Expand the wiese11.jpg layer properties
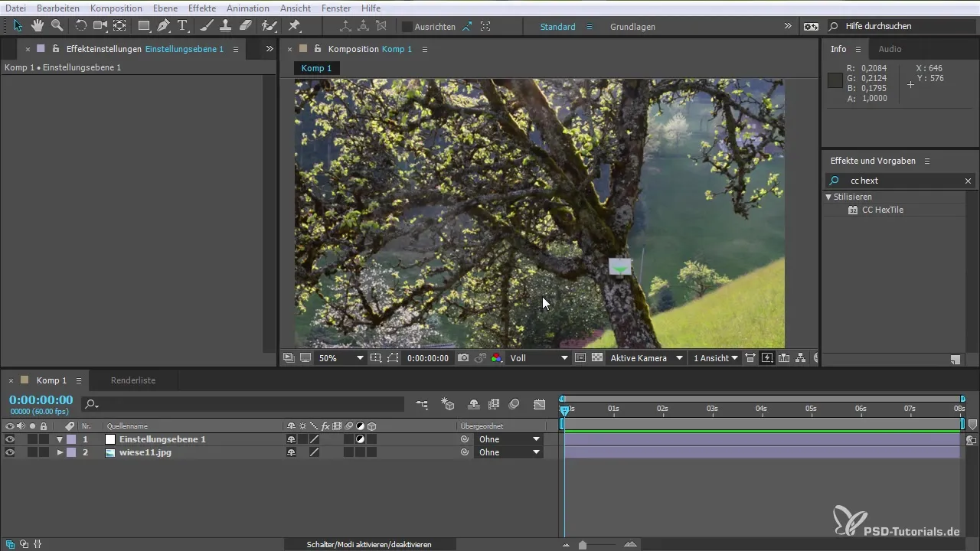 point(59,452)
